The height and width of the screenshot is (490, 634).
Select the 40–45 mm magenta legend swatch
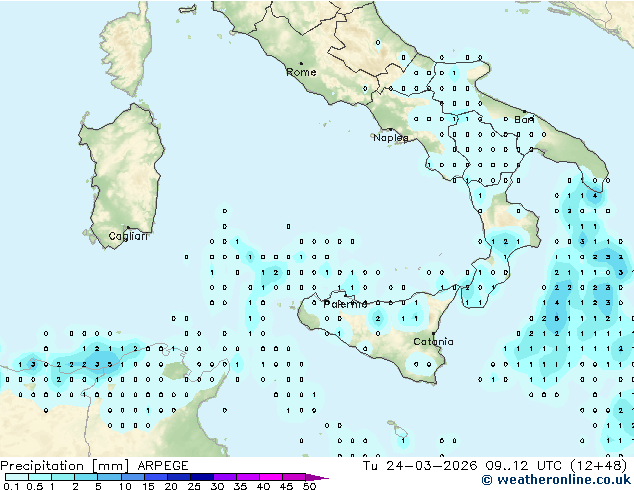(x=271, y=477)
